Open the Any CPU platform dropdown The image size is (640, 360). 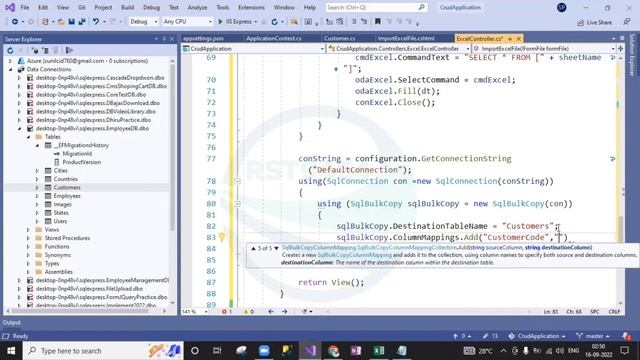pyautogui.click(x=187, y=22)
